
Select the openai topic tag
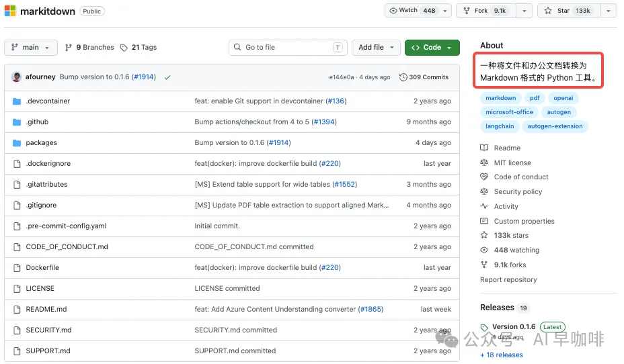563,98
